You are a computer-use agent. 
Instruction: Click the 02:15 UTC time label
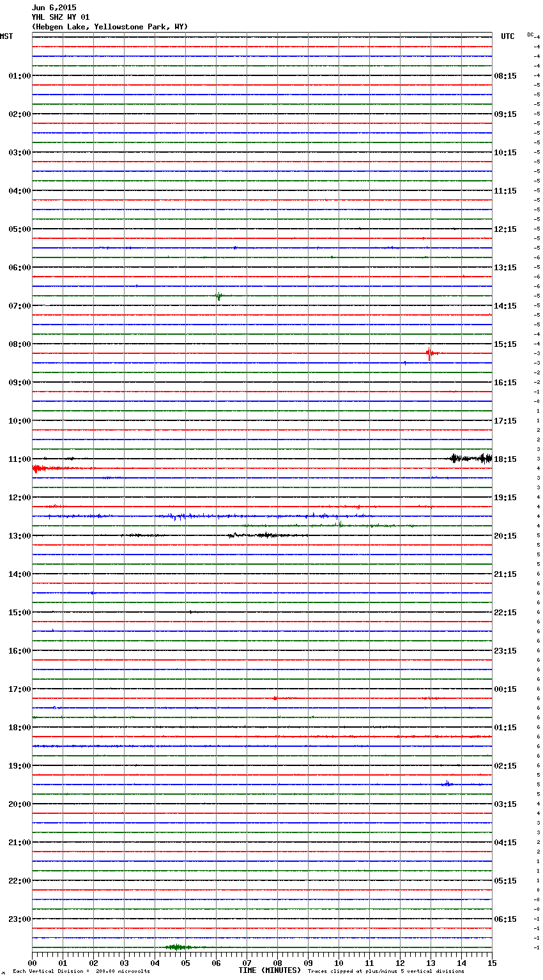(x=505, y=766)
